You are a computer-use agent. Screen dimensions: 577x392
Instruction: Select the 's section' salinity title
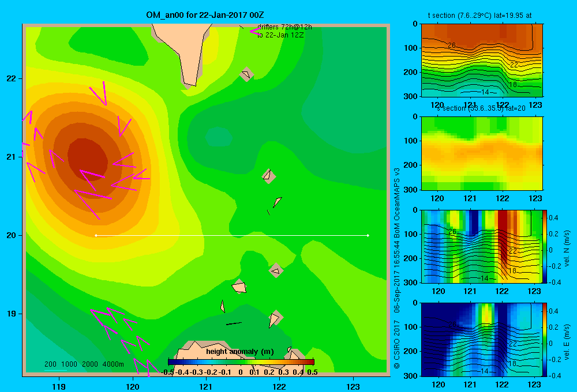point(481,108)
